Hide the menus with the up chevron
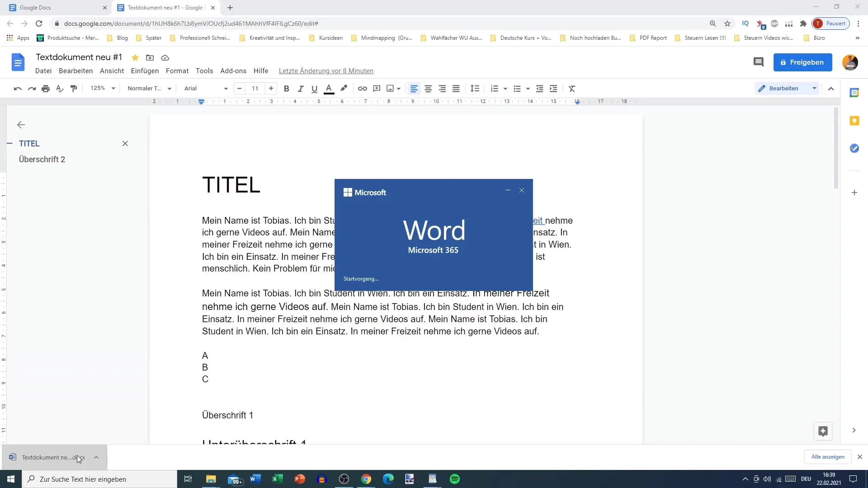Viewport: 868px width, 488px height. pos(831,89)
